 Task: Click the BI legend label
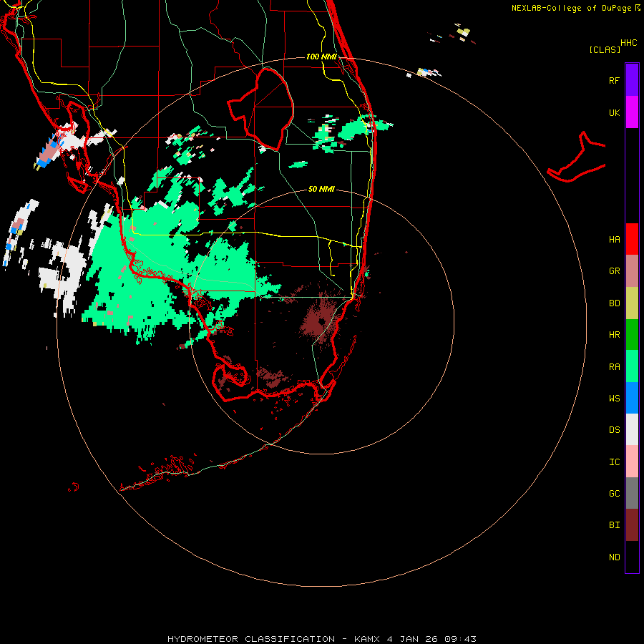coord(614,525)
